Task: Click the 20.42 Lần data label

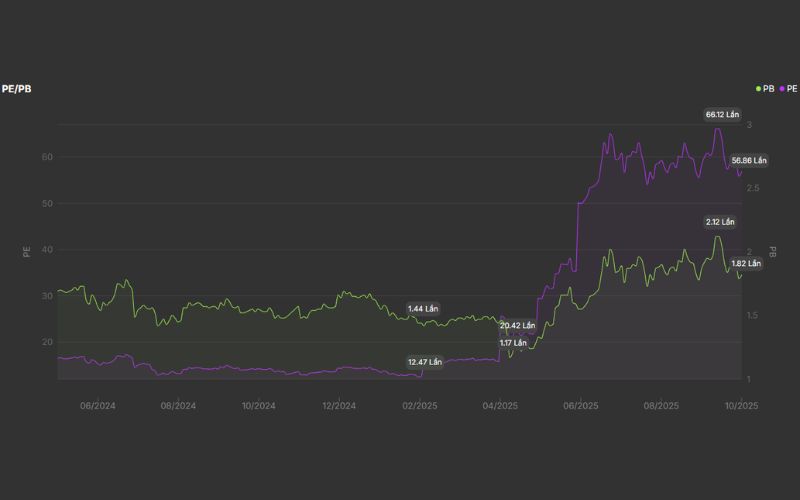Action: coord(517,326)
